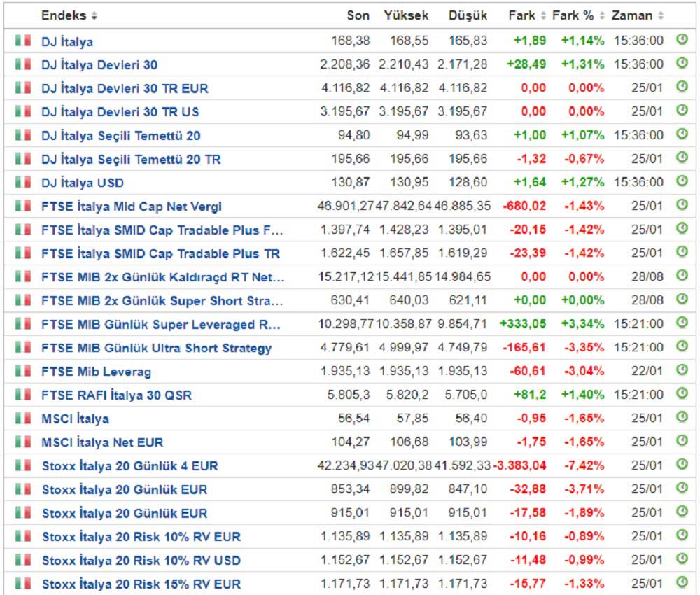Click clock icon for Stoxx İtalya 20 Günlük 4 EUR
Viewport: 700px width, 595px height.
[x=682, y=464]
